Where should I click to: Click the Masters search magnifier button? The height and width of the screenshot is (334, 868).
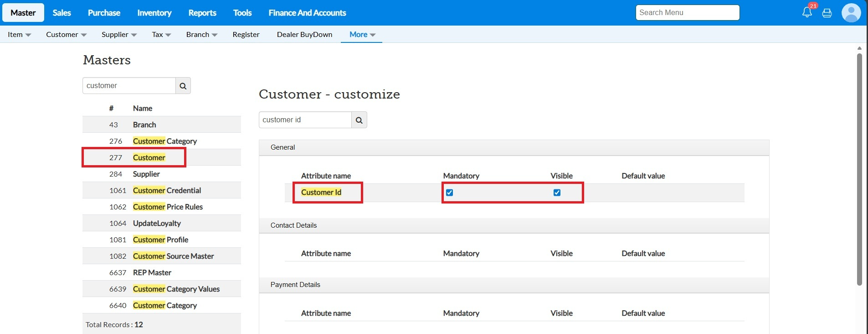183,86
